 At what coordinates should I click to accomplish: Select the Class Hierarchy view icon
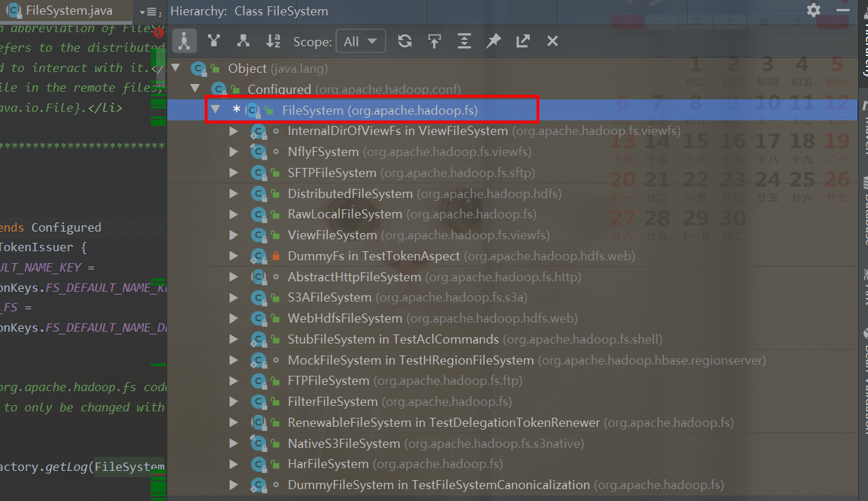coord(184,41)
